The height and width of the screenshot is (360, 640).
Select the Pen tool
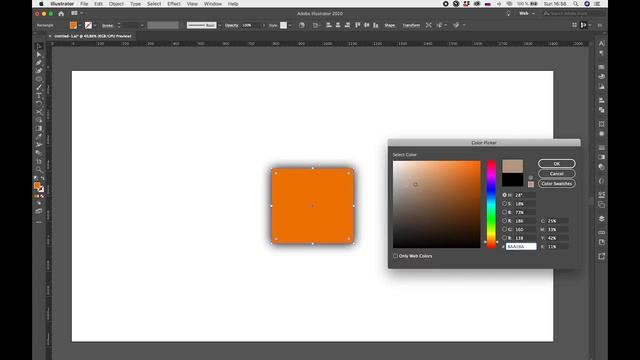[39, 62]
